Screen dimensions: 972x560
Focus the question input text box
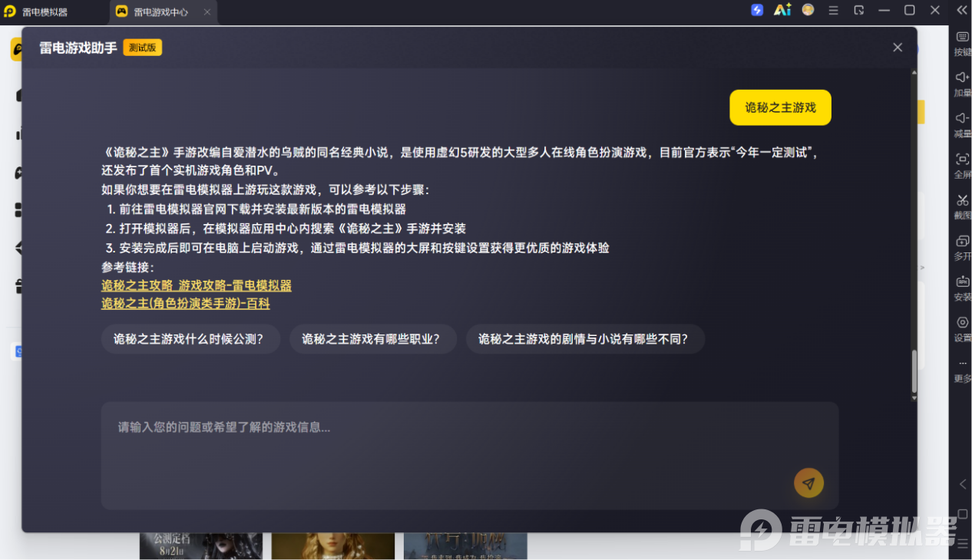[470, 456]
